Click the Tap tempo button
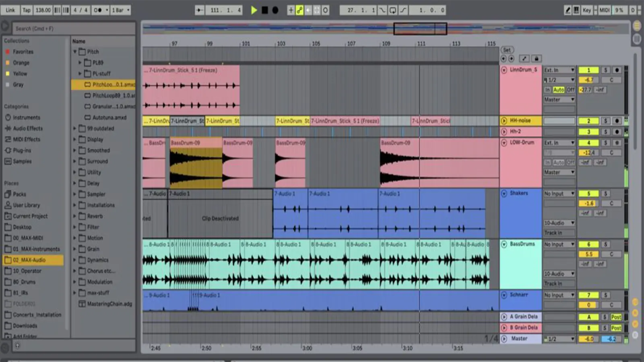 click(x=27, y=10)
